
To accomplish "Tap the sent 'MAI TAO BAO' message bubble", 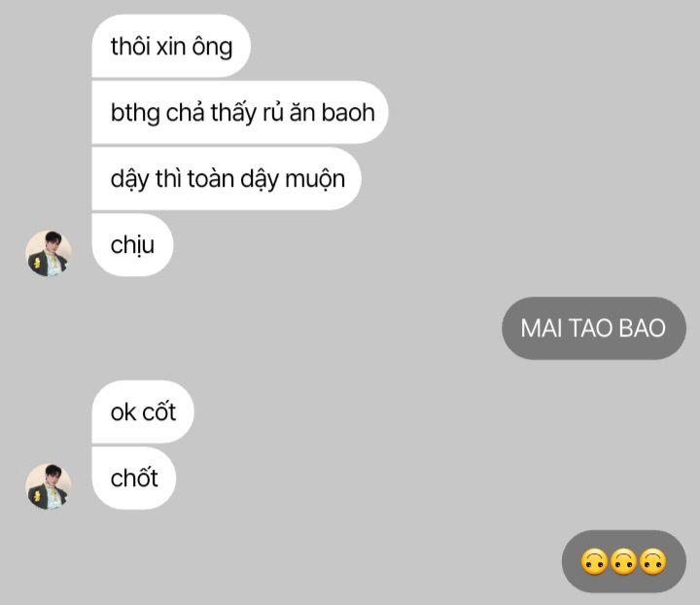I will [594, 328].
